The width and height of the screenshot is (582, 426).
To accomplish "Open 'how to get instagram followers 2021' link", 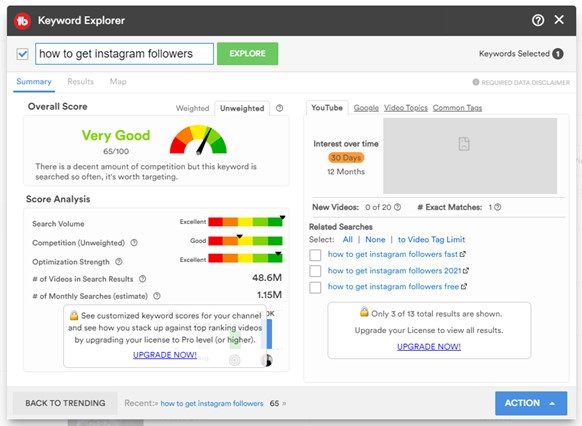I will coord(395,271).
